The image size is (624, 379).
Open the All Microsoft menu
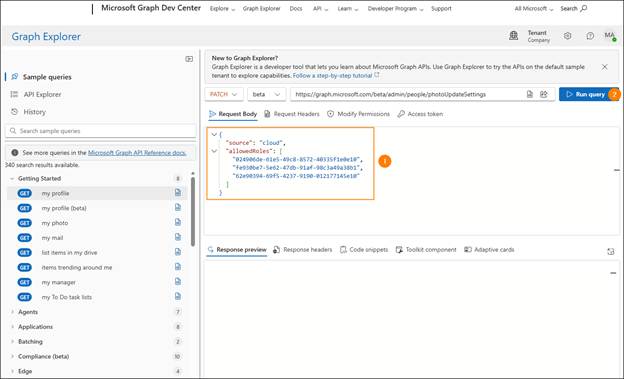(x=534, y=8)
